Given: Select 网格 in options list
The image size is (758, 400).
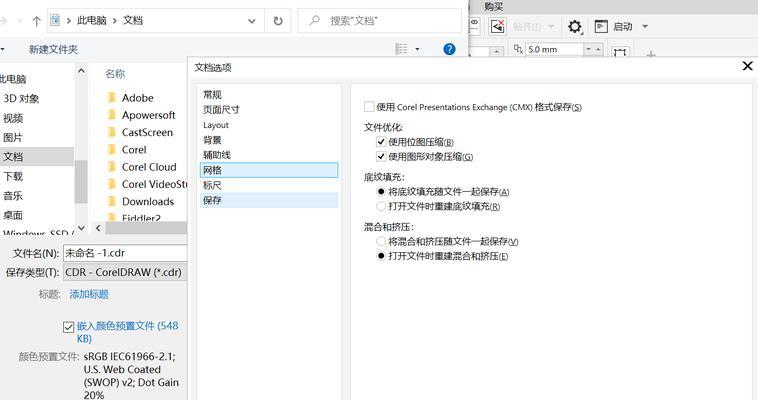Looking at the screenshot, I should point(269,170).
